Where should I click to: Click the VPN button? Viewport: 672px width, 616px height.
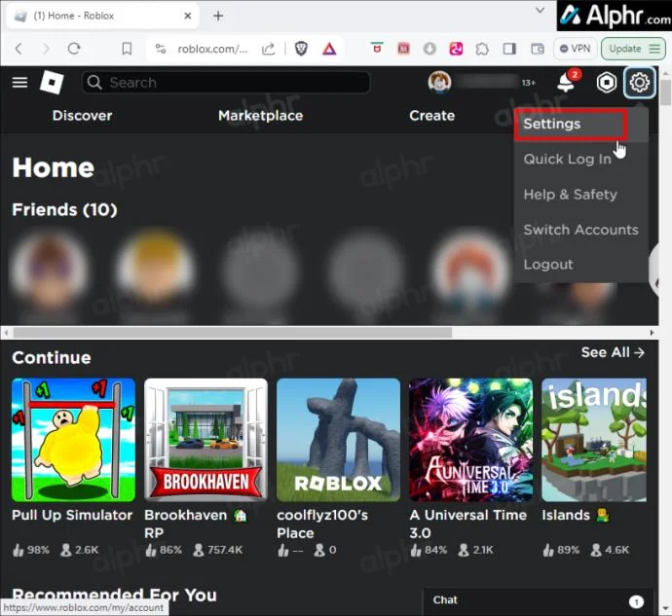(576, 49)
